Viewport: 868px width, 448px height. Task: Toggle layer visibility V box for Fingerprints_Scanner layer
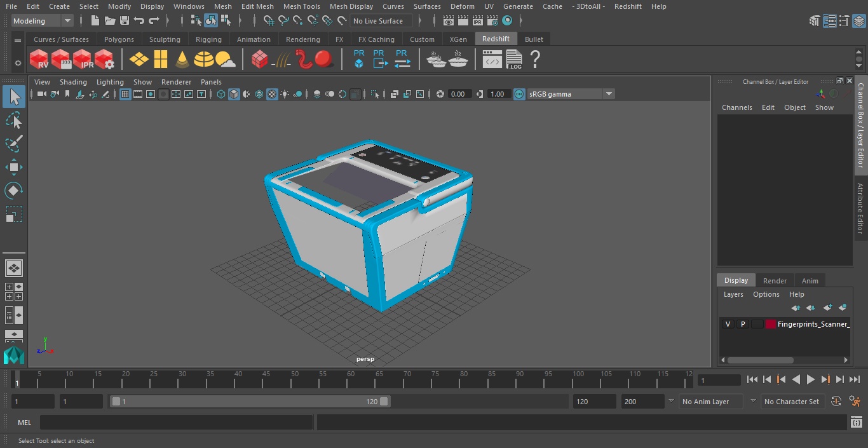point(728,324)
